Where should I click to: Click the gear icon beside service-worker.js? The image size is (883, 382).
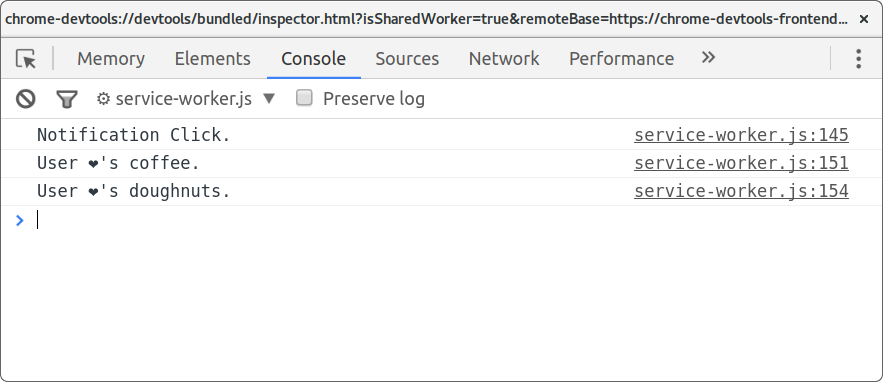pyautogui.click(x=103, y=99)
